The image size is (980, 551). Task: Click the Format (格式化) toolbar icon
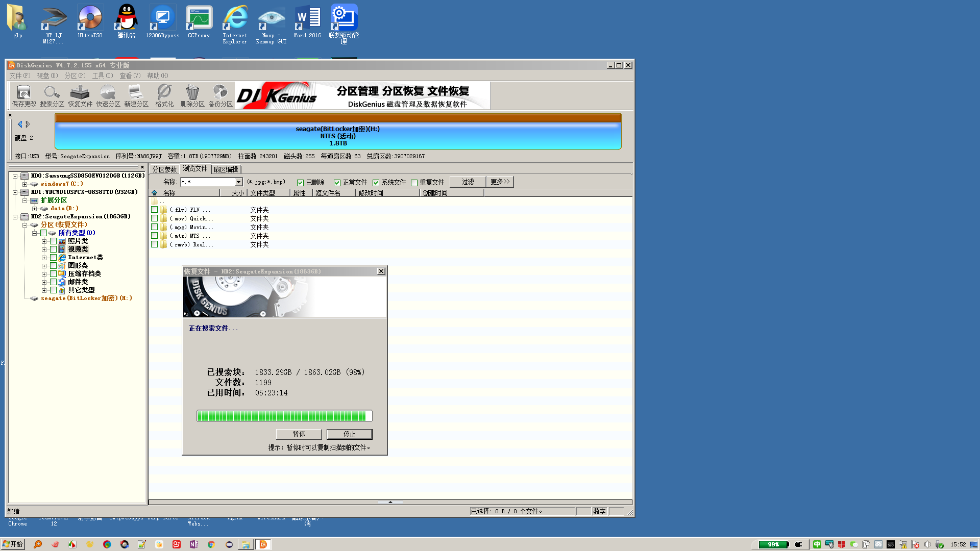[x=164, y=95]
